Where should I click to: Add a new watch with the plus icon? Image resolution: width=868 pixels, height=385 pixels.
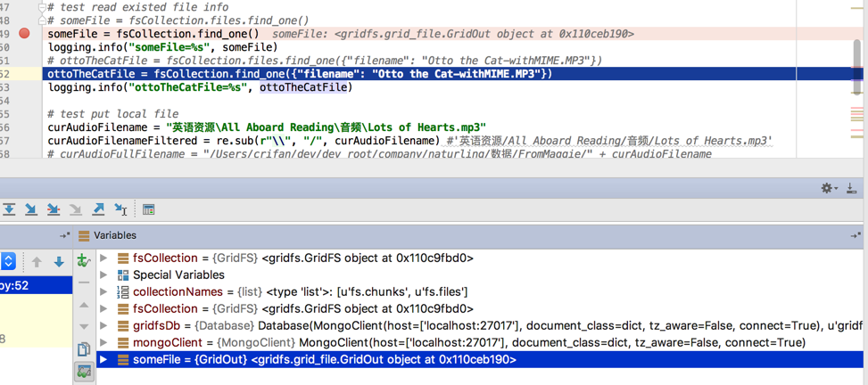84,261
